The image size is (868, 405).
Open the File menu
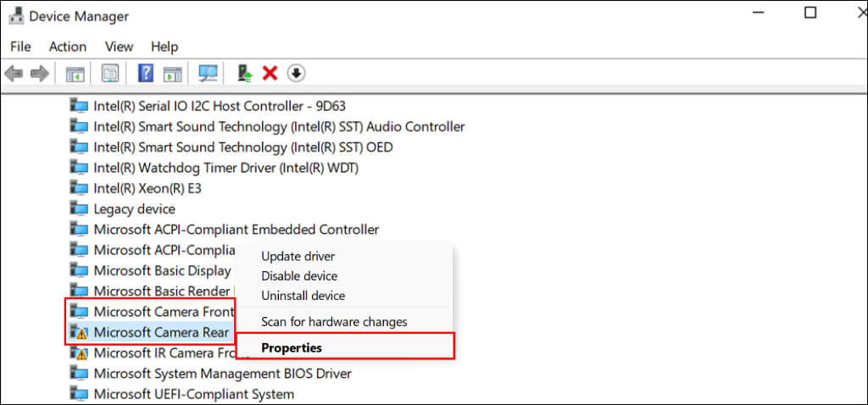[x=20, y=47]
